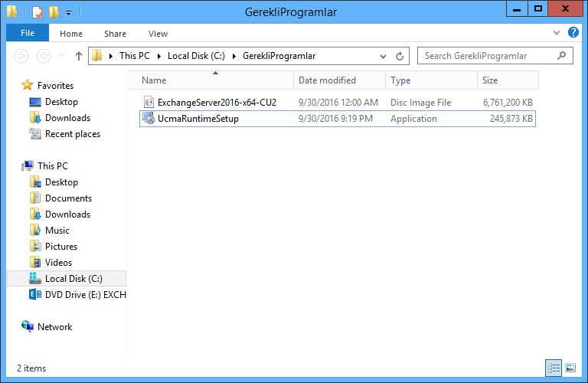Open Pictures folder in navigation pane
Image resolution: width=588 pixels, height=383 pixels.
click(61, 247)
